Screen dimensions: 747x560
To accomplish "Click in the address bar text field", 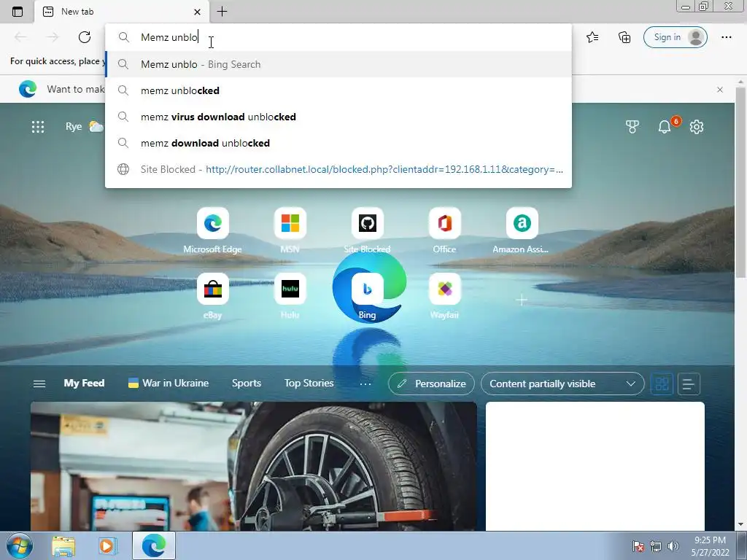I will pos(338,37).
